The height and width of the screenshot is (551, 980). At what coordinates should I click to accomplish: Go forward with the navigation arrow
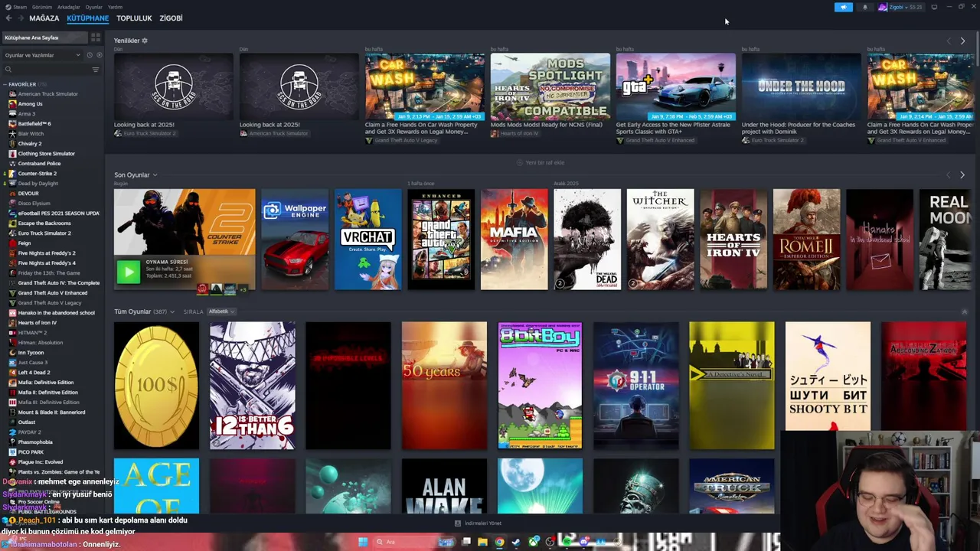20,18
